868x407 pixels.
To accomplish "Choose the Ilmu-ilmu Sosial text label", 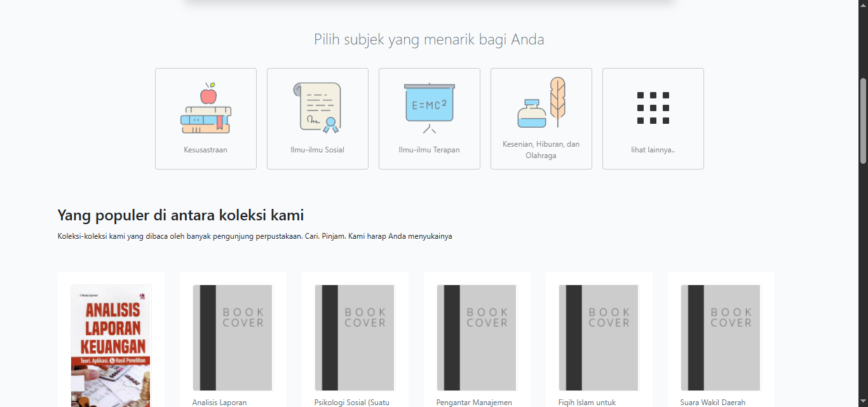I will coord(318,150).
